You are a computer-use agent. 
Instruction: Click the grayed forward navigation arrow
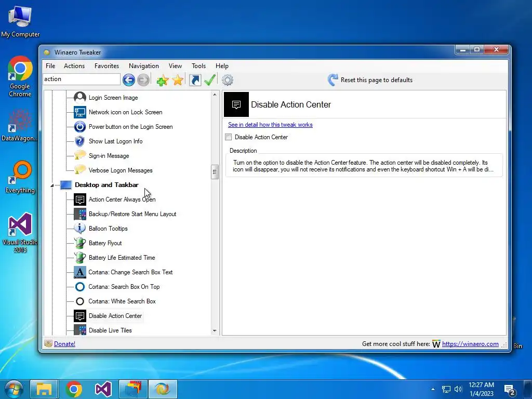143,80
